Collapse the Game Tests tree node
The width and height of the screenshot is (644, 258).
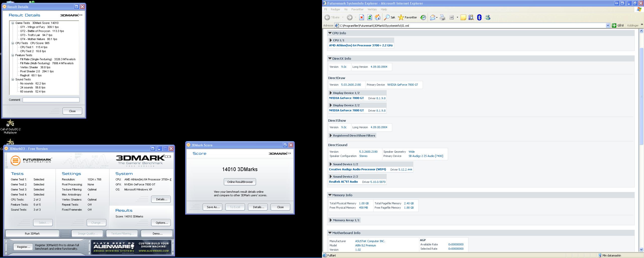(13, 23)
